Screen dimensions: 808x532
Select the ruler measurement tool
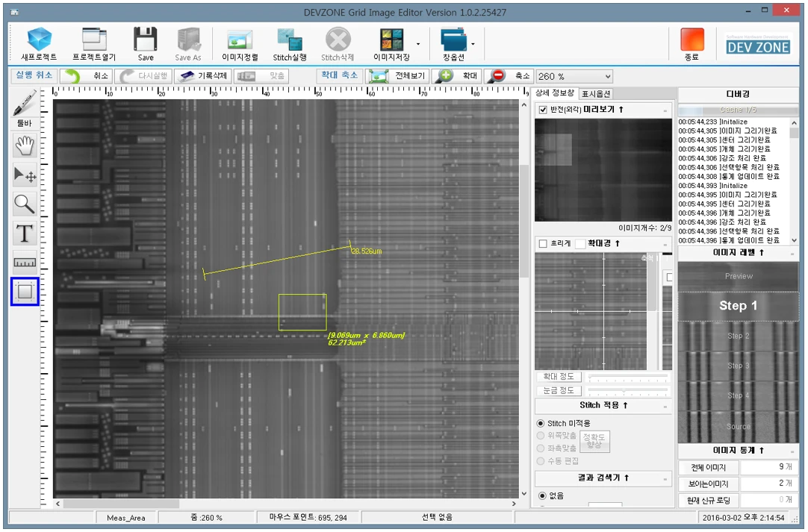pos(24,263)
